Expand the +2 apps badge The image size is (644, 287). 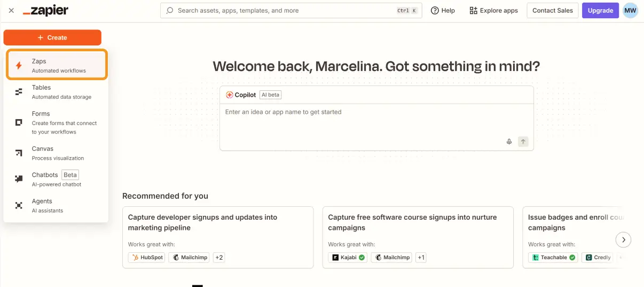219,258
